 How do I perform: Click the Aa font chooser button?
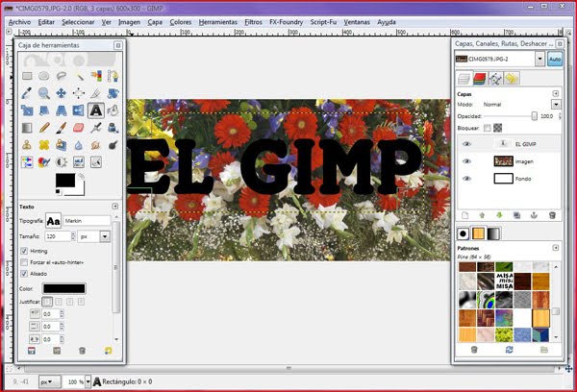(x=53, y=221)
